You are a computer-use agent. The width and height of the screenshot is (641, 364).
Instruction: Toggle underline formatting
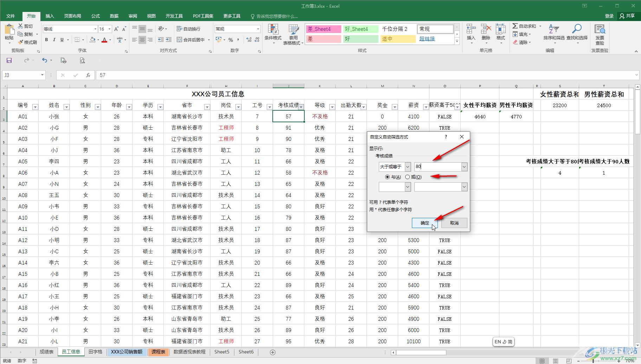62,40
